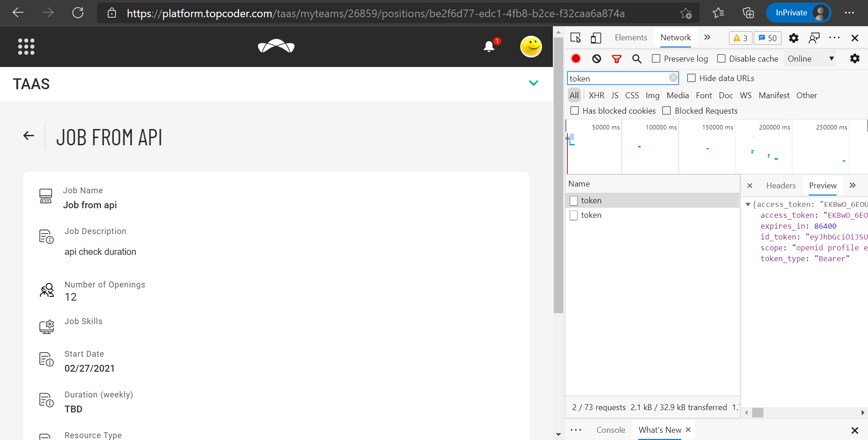Go back with the browser back arrow

point(18,13)
